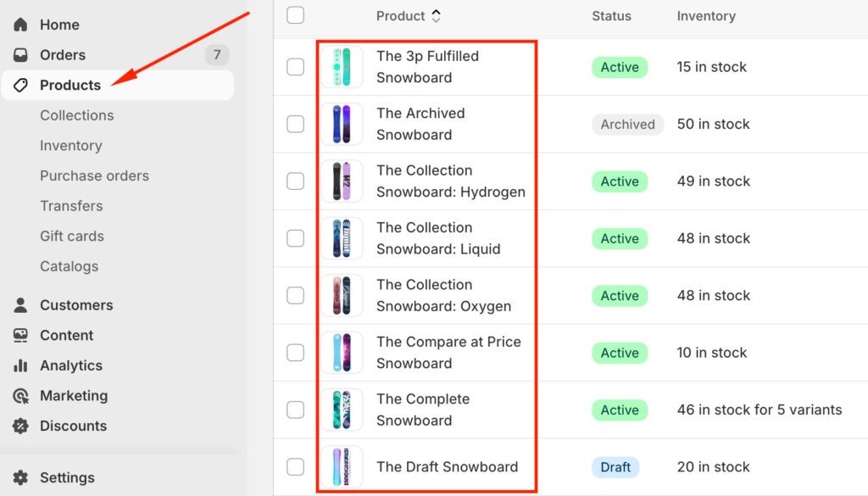Click the Products tag icon

(x=21, y=86)
